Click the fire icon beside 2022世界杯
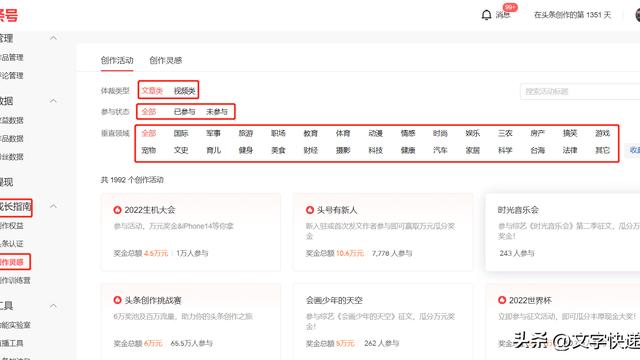The image size is (640, 360). point(502,300)
